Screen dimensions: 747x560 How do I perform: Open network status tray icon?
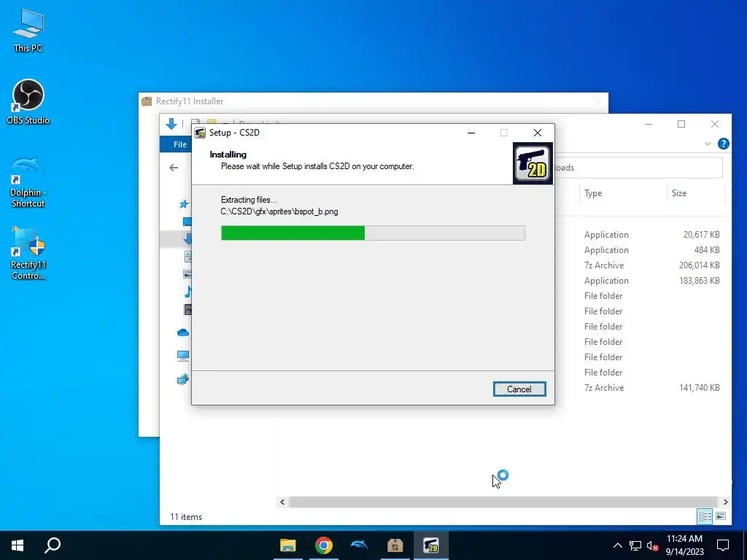tap(635, 545)
